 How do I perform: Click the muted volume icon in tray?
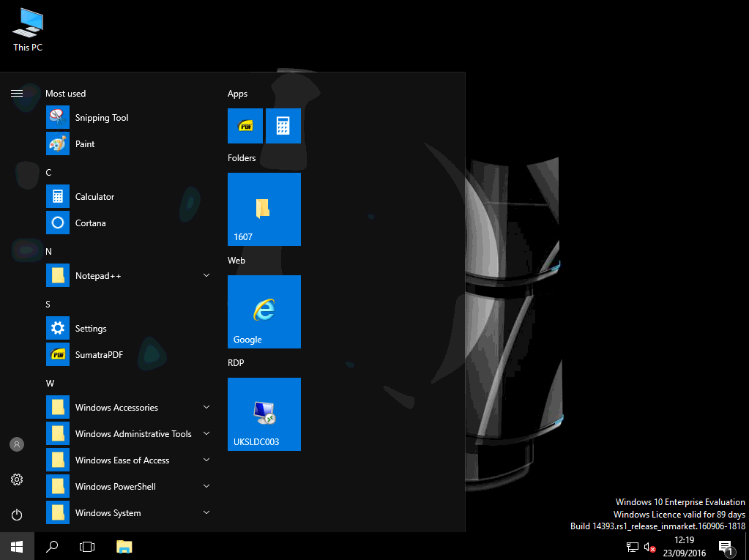tap(649, 547)
